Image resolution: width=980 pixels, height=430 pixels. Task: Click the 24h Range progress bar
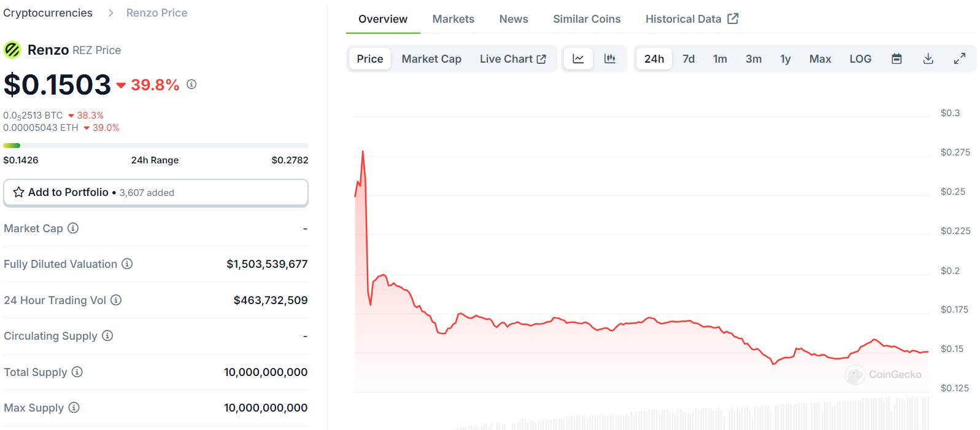pos(156,146)
